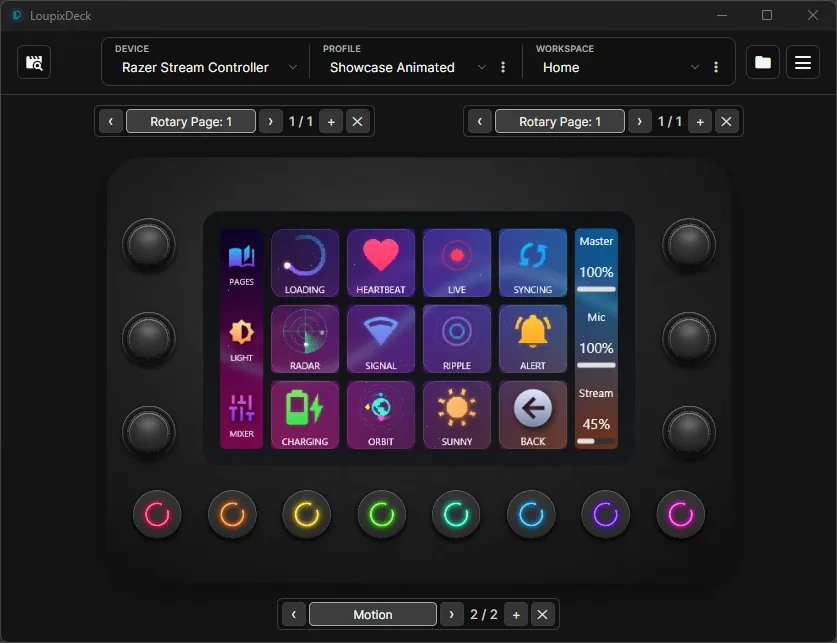
Task: Go to previous right rotary page
Action: pos(480,122)
